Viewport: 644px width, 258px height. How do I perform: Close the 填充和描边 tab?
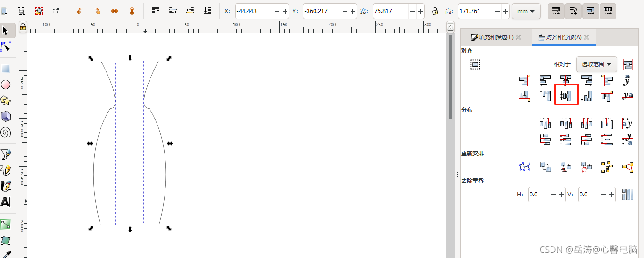[x=518, y=37]
